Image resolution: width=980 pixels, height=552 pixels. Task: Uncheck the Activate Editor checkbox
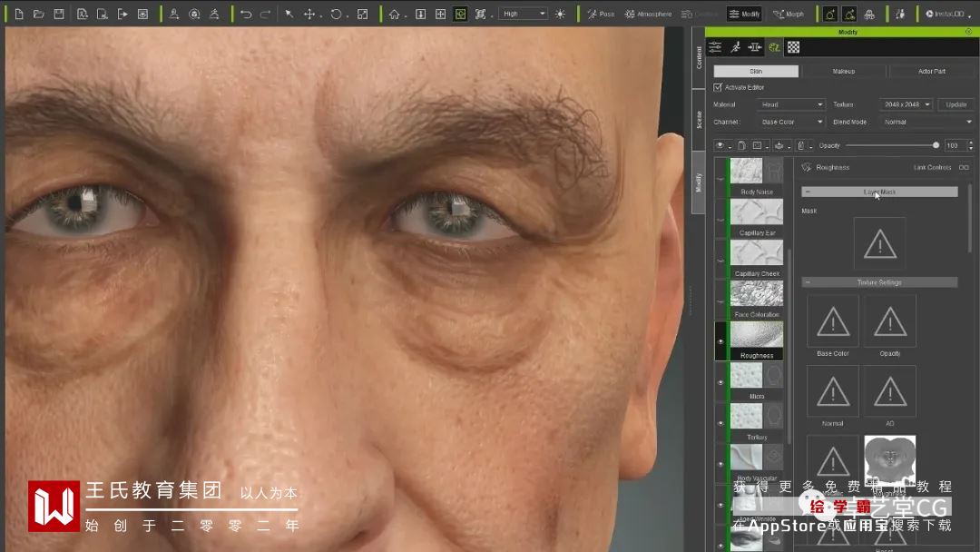click(x=718, y=87)
